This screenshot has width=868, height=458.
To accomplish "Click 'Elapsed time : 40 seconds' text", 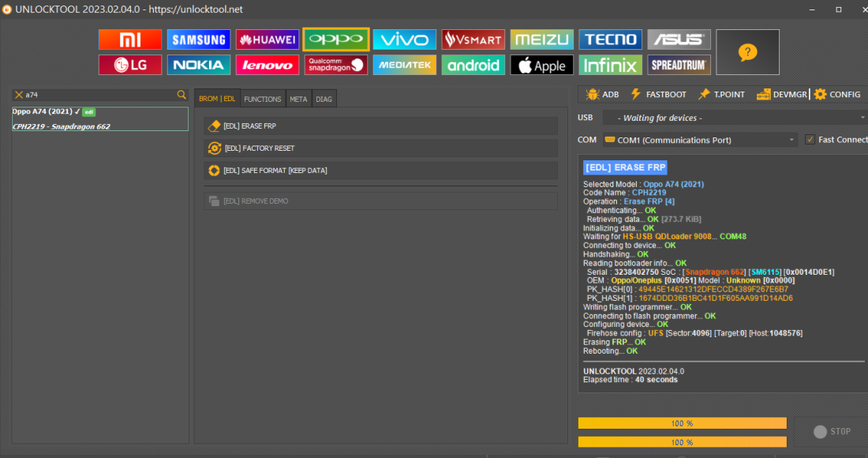I will point(630,380).
